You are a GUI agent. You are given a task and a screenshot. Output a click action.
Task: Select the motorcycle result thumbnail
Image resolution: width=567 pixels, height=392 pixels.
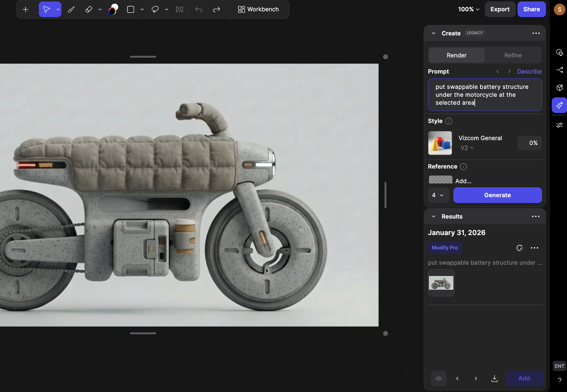point(441,283)
